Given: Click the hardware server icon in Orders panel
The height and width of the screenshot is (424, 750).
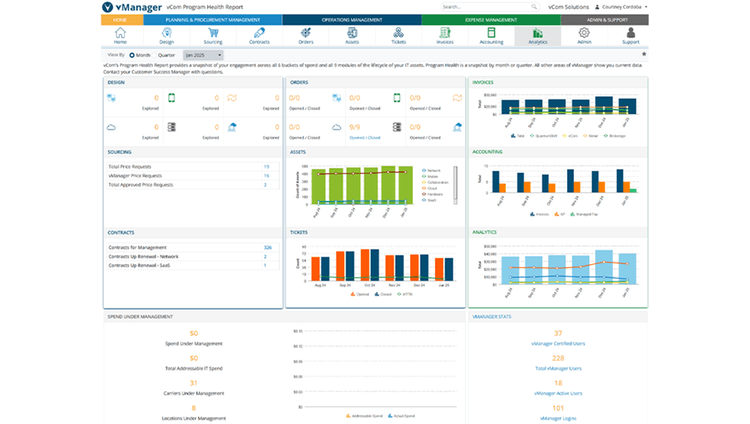Looking at the screenshot, I should pyautogui.click(x=397, y=127).
